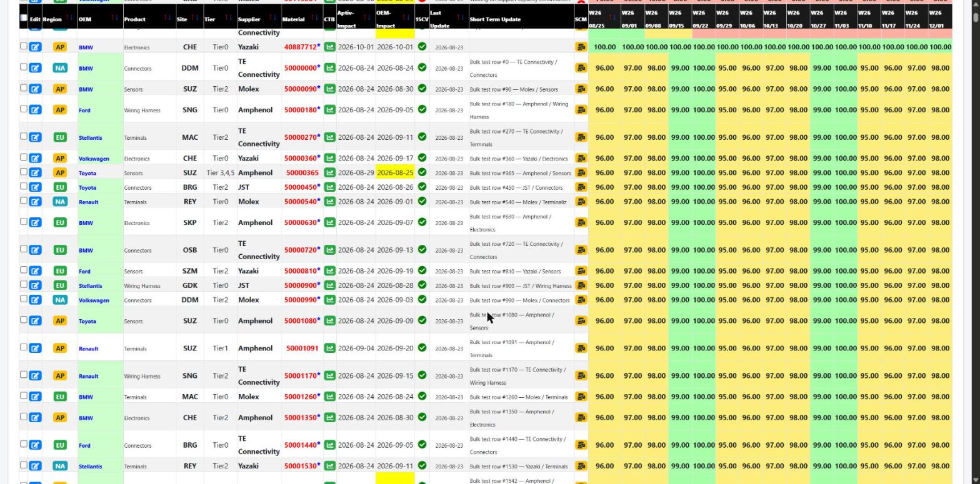980x484 pixels.
Task: Sort table by Region column arrows
Action: point(69,17)
